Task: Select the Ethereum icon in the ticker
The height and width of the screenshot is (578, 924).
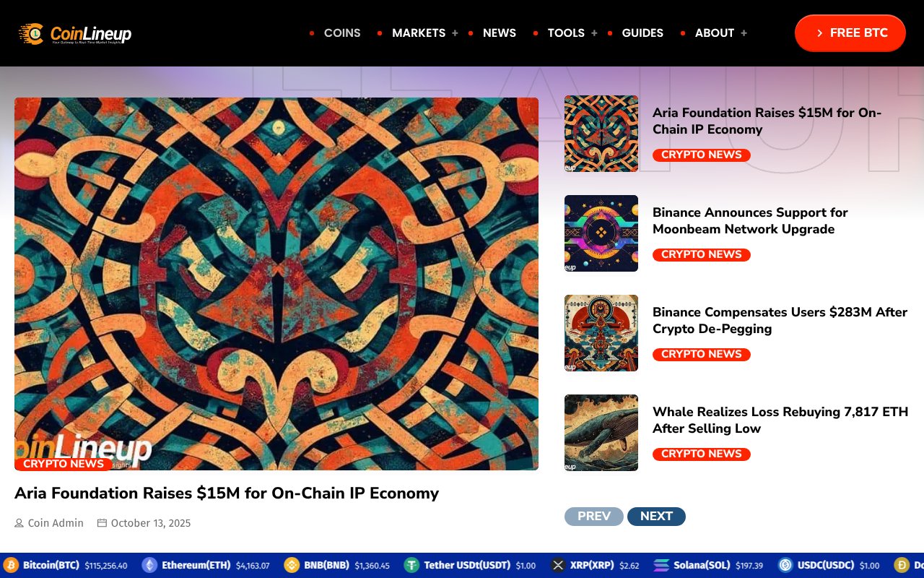Action: 149,565
